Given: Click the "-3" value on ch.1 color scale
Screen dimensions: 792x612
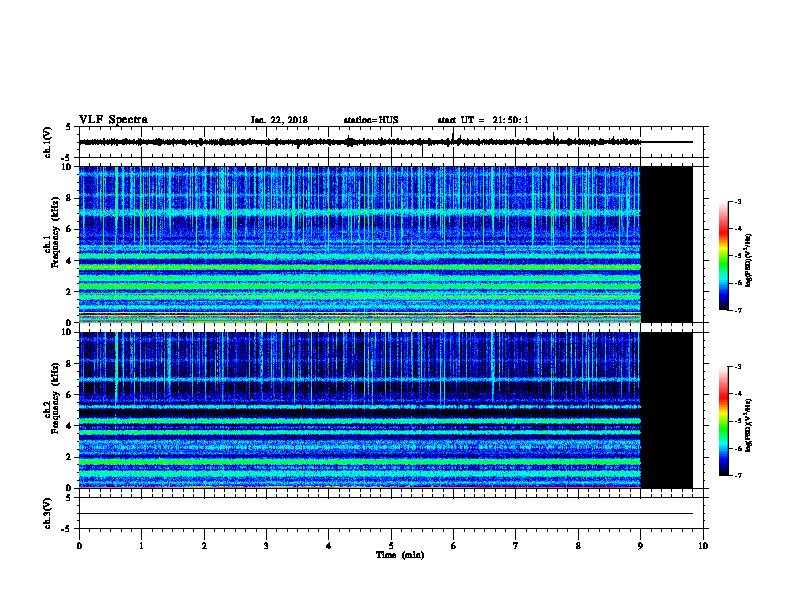Looking at the screenshot, I should tap(737, 202).
